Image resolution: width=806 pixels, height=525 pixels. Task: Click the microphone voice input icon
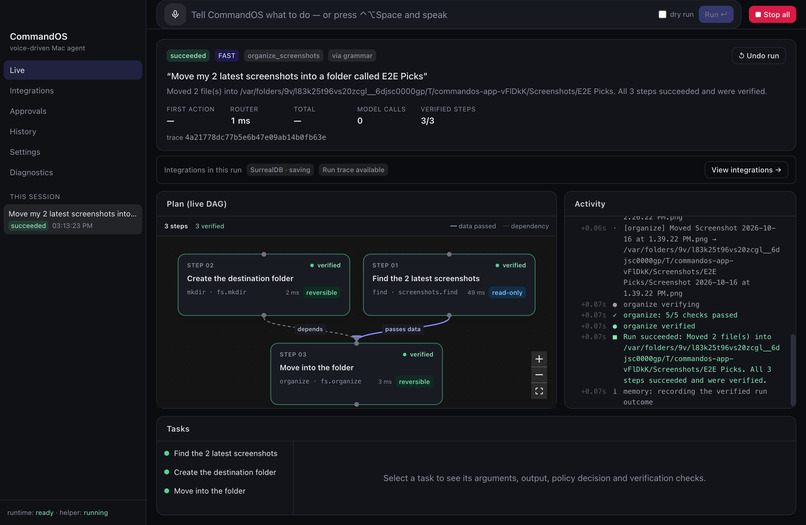[175, 14]
